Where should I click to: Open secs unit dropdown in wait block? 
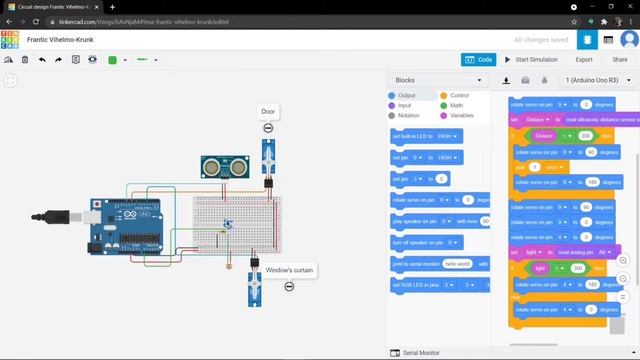pyautogui.click(x=554, y=167)
